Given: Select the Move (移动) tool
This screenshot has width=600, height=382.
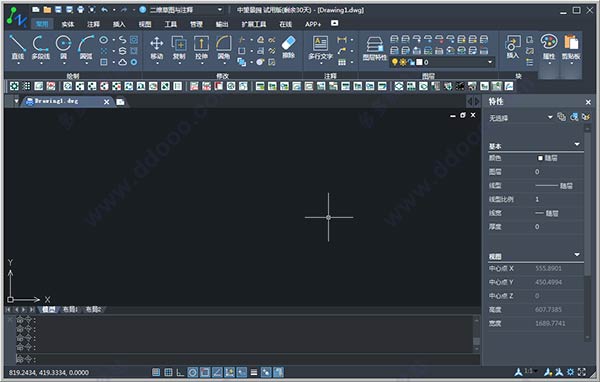Looking at the screenshot, I should (x=157, y=47).
